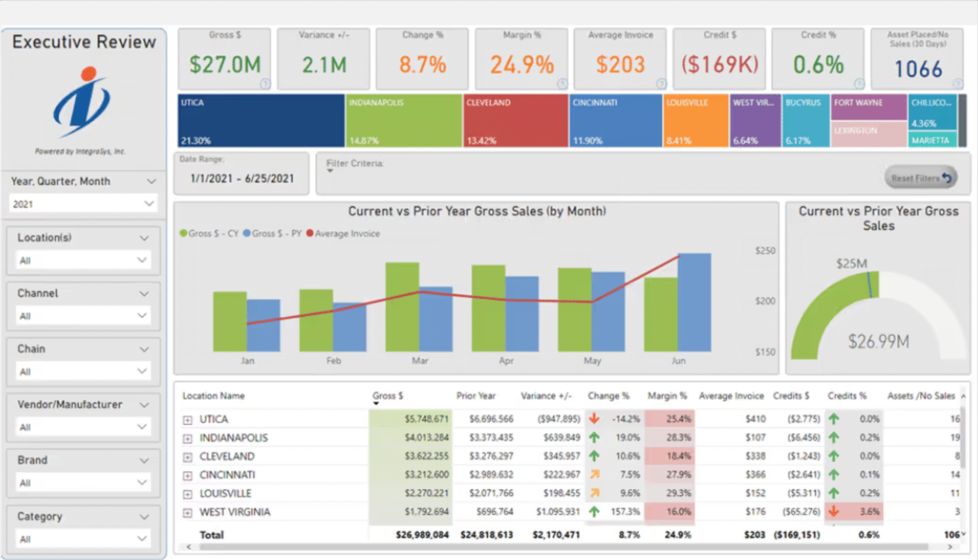Click the info icon on Average Invoice card
978x560 pixels.
661,84
